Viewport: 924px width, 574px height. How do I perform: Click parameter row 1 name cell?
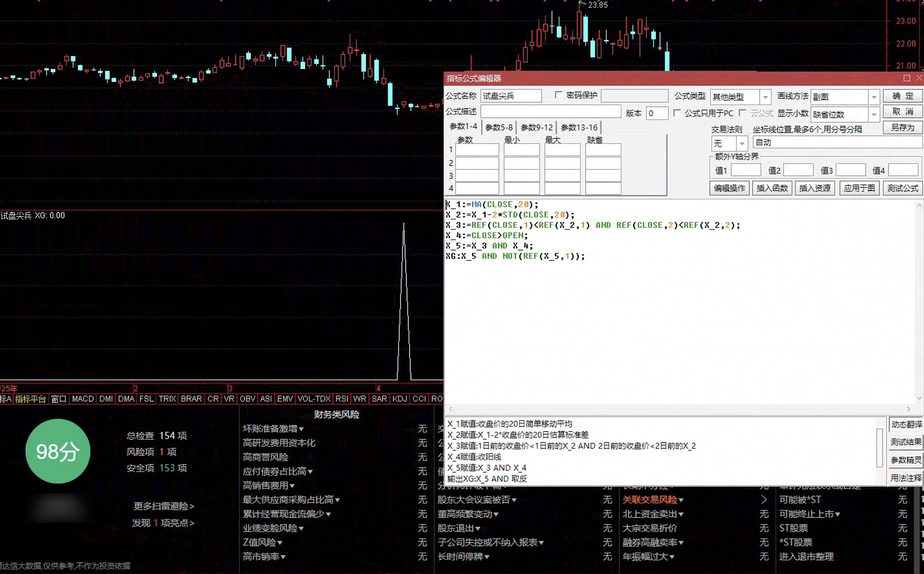[x=477, y=150]
